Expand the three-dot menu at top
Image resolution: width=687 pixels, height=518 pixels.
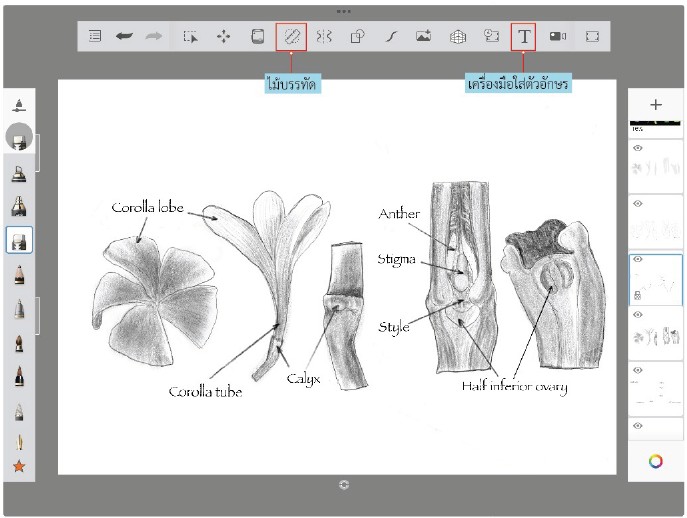(344, 11)
